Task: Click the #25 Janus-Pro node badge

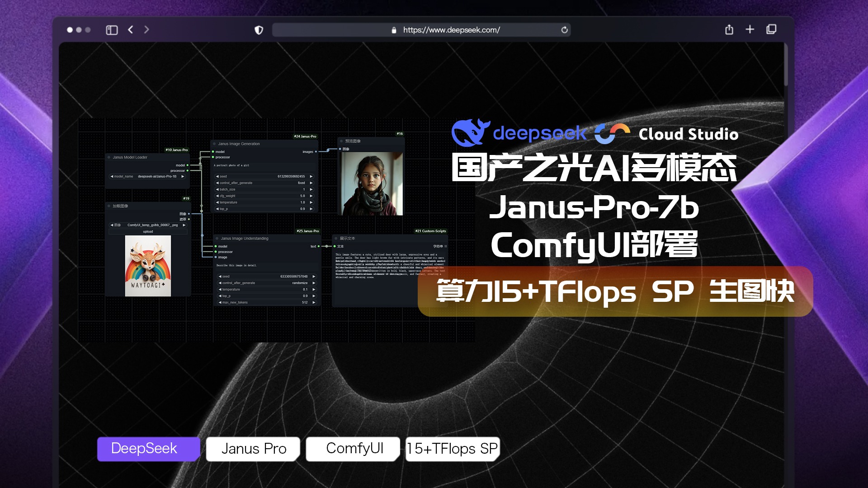Action: [308, 231]
